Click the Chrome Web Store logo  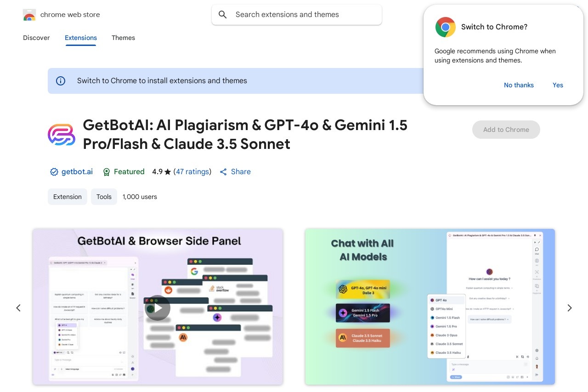[x=29, y=15]
